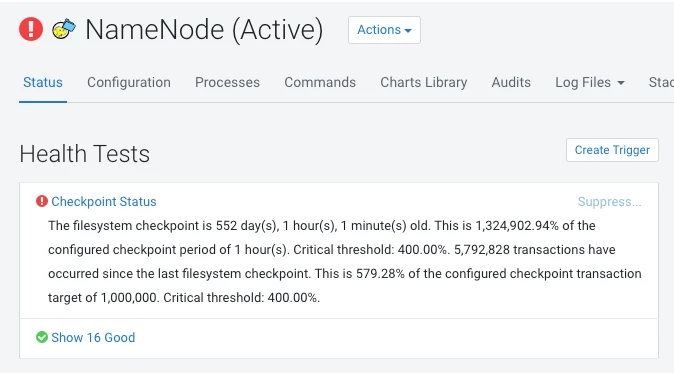This screenshot has height=373, width=674.
Task: Expand the Log Files dropdown tab
Action: pyautogui.click(x=590, y=82)
